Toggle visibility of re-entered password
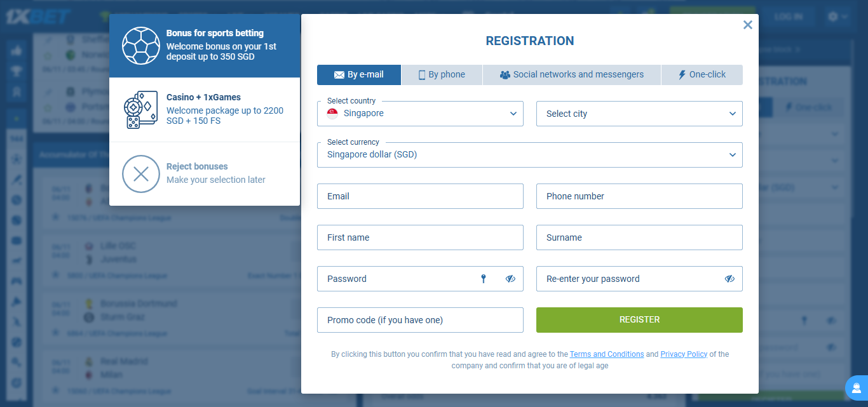The width and height of the screenshot is (868, 407). (x=729, y=279)
